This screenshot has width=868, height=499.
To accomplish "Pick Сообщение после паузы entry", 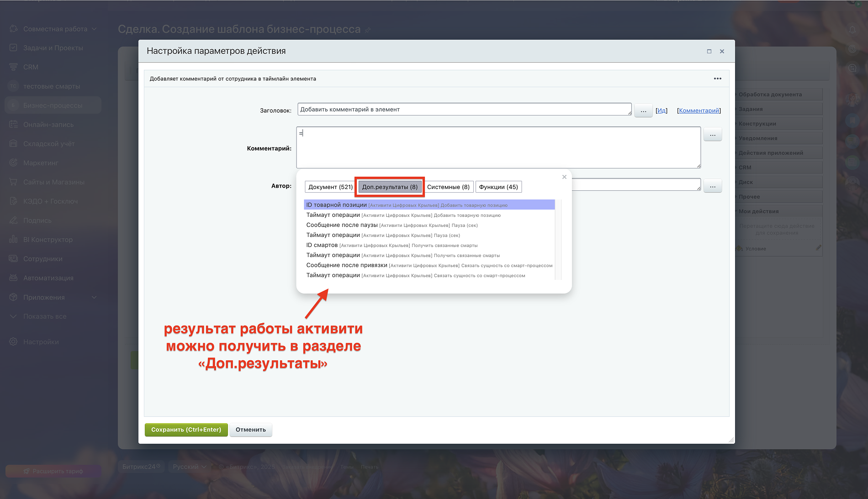I will pyautogui.click(x=342, y=225).
